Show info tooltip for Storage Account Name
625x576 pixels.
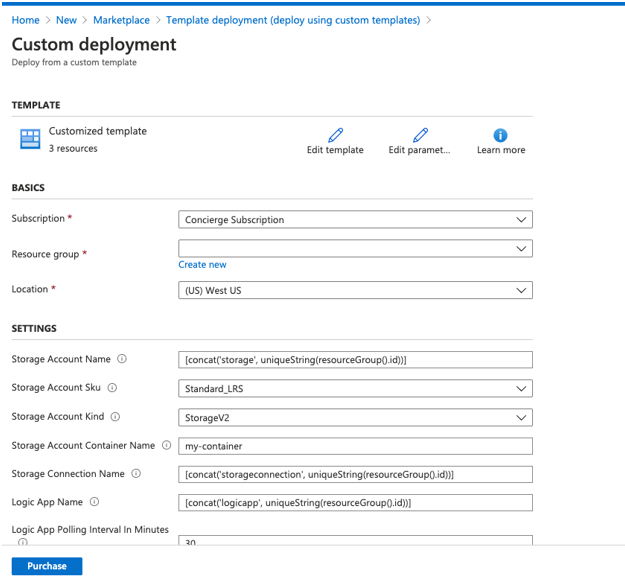tap(122, 359)
